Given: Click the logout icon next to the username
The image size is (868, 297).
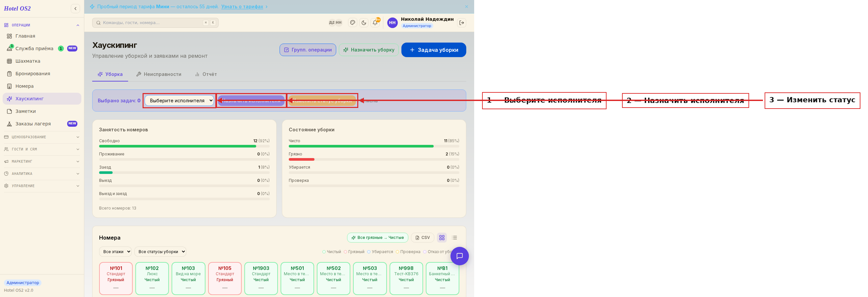Looking at the screenshot, I should point(462,23).
